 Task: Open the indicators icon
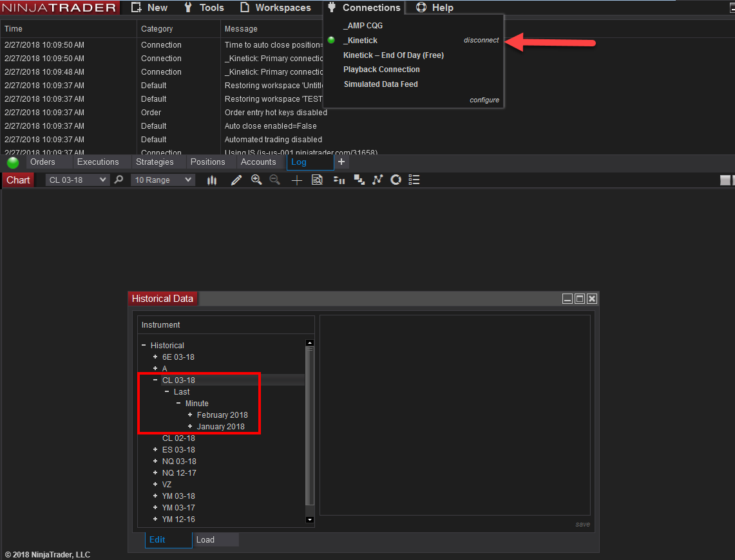coord(377,180)
